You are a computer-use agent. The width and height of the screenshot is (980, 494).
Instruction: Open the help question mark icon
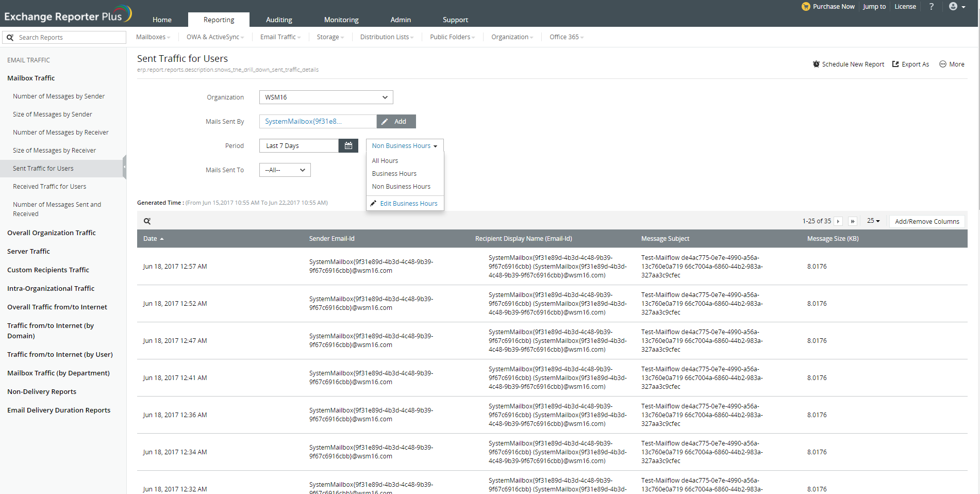931,7
